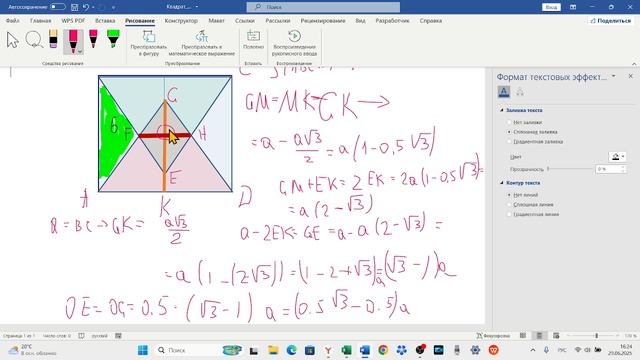
Task: Collapse the ribbon with the chevron
Action: [634, 64]
